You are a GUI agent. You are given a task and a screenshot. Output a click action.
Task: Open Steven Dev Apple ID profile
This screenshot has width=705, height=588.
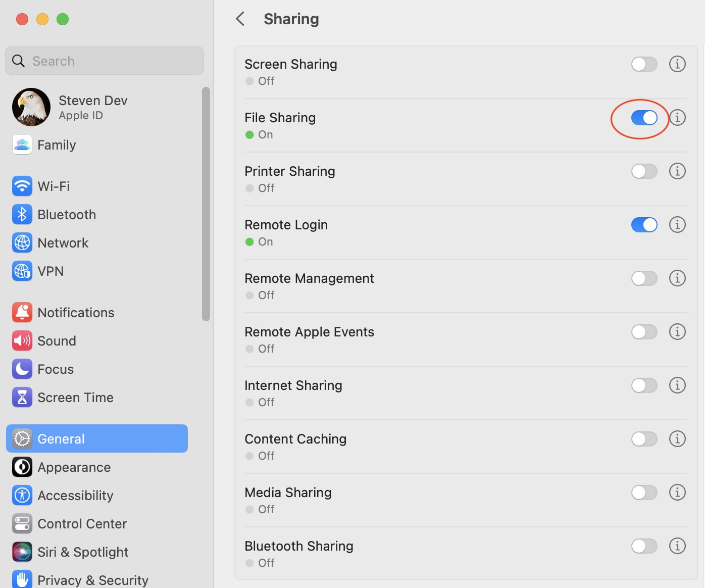pos(71,107)
